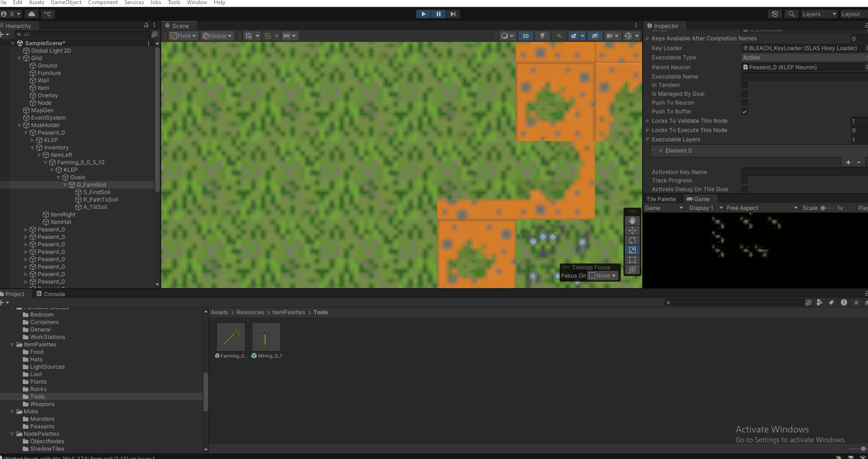The height and width of the screenshot is (459, 868).
Task: Select the Rotate tool in scene overlay
Action: pos(632,240)
